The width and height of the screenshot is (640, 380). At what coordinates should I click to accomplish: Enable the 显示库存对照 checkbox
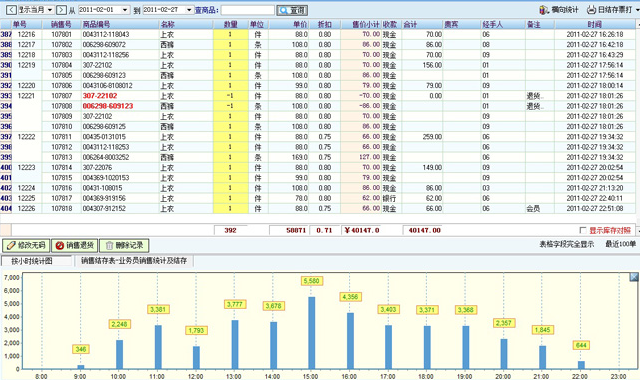583,230
